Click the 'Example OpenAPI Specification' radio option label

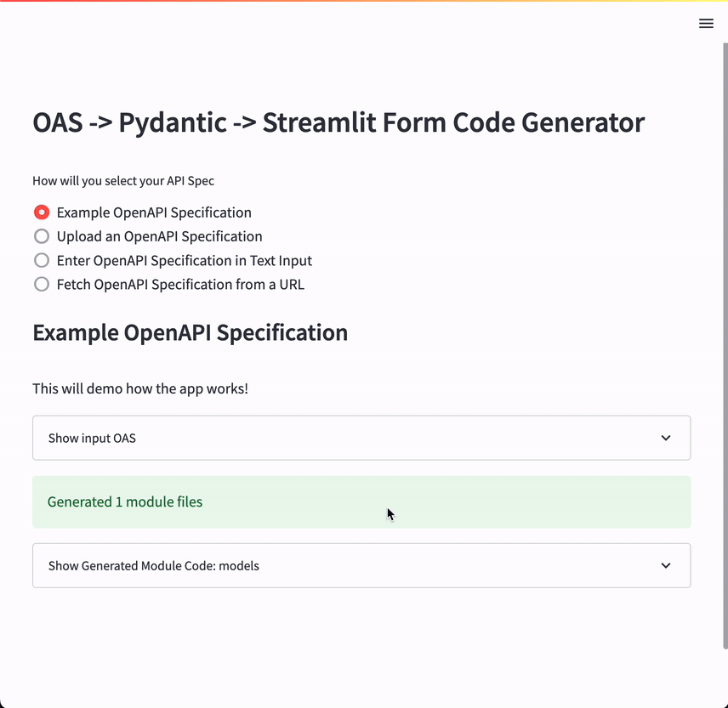click(154, 212)
